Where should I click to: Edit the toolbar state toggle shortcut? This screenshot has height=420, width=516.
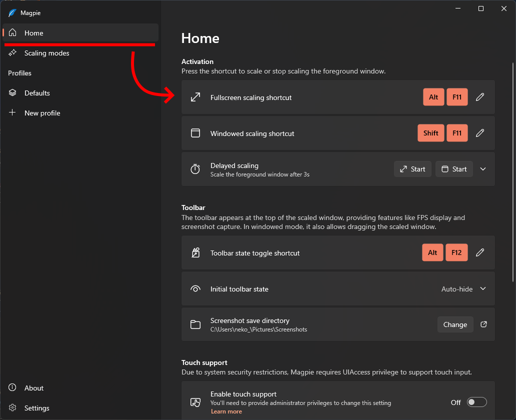click(480, 252)
